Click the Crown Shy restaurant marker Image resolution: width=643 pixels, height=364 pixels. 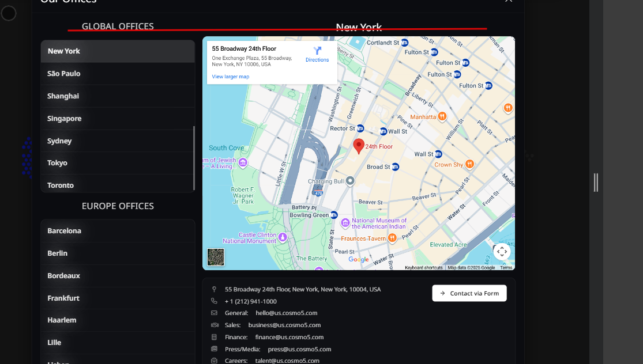click(x=469, y=164)
